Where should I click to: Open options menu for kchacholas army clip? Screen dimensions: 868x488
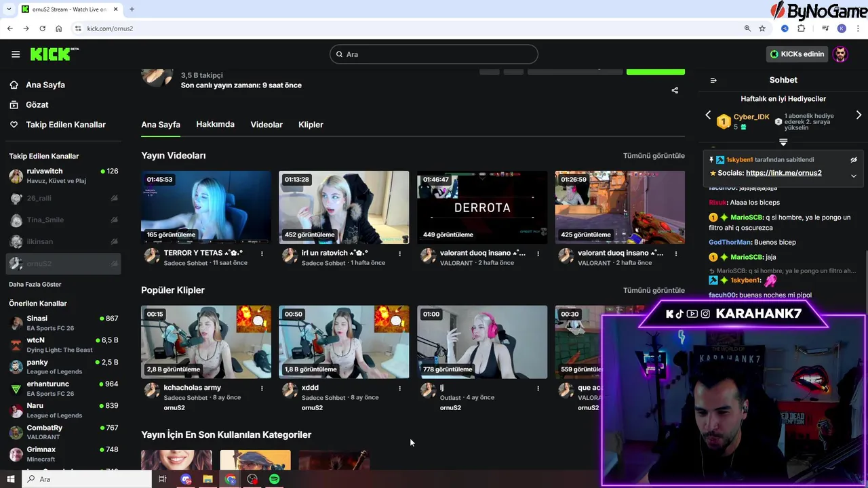[262, 388]
